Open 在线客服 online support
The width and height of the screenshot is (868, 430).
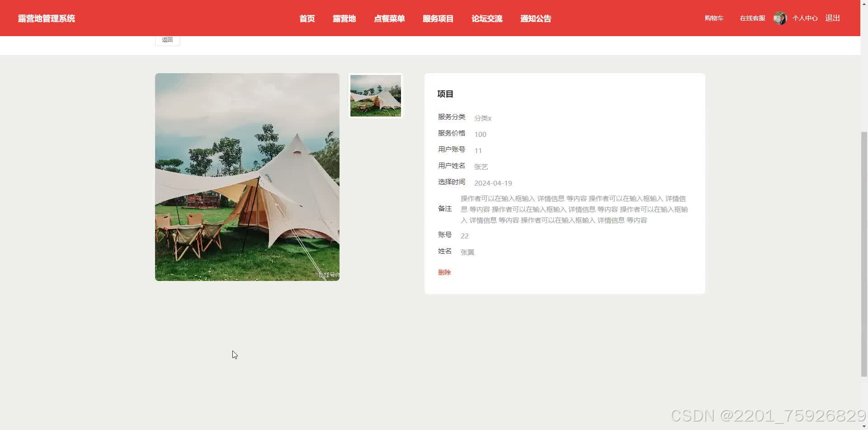(752, 18)
